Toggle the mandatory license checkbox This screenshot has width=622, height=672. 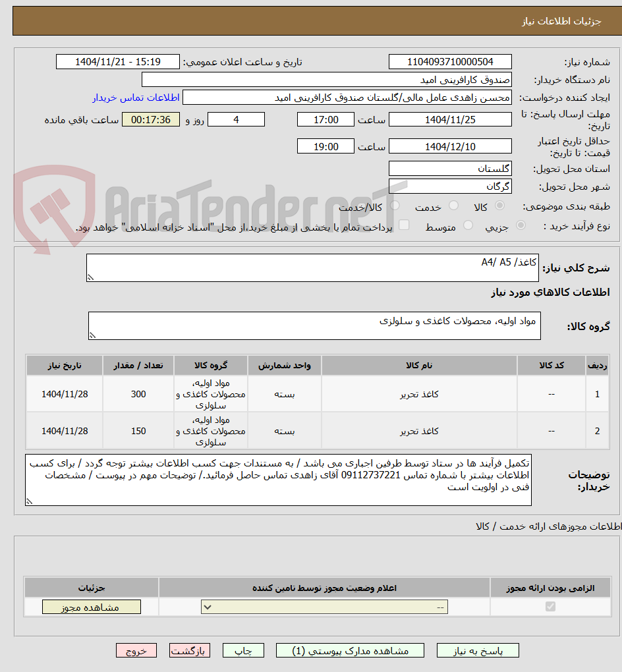(550, 606)
